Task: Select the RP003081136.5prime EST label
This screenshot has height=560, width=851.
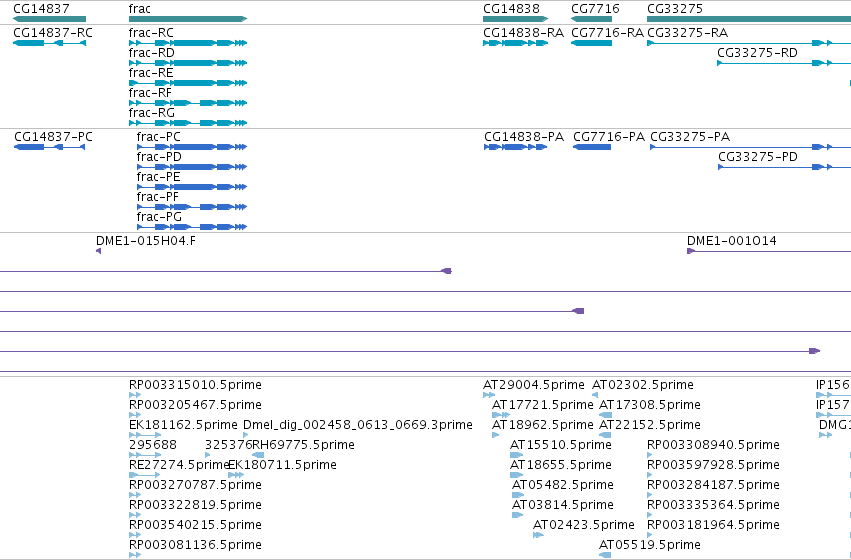Action: pyautogui.click(x=195, y=544)
